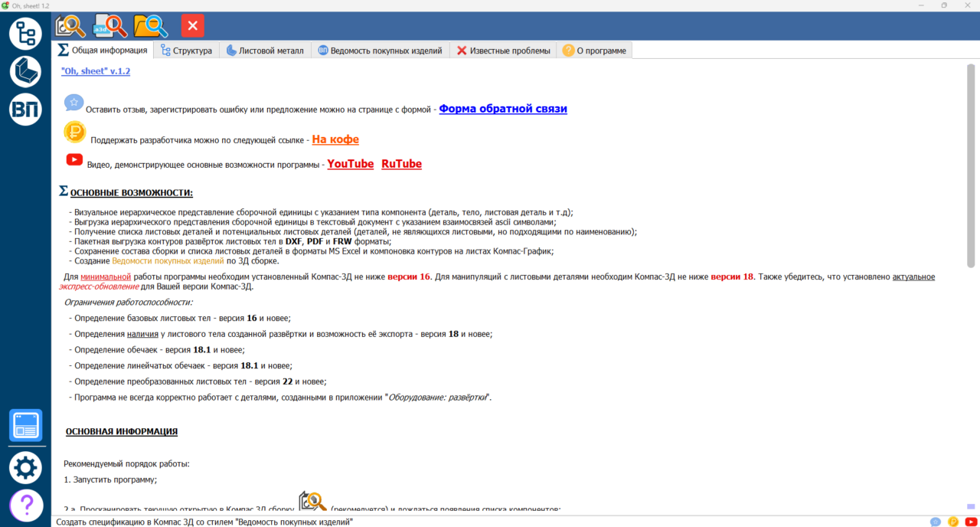The width and height of the screenshot is (980, 527).
Task: Click the vertical scrollbar thumb
Action: 971,165
